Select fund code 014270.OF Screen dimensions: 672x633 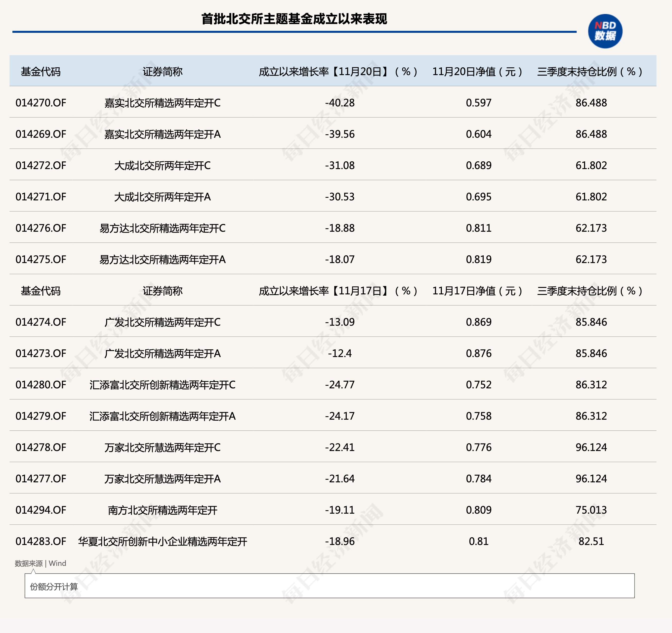(41, 103)
